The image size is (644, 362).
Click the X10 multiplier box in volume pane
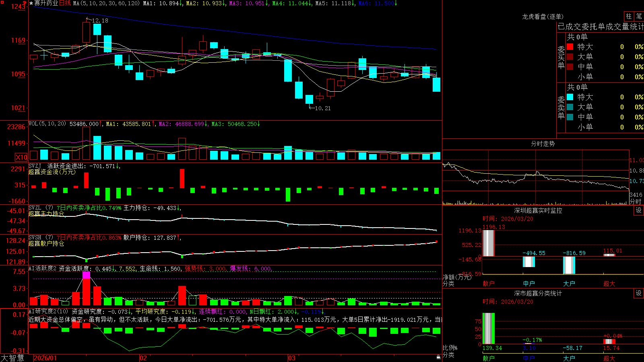tap(21, 157)
